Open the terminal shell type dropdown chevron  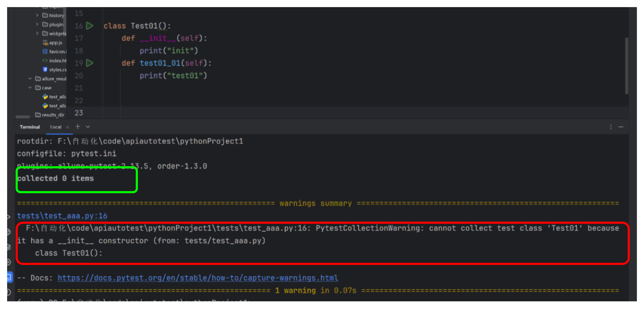88,127
